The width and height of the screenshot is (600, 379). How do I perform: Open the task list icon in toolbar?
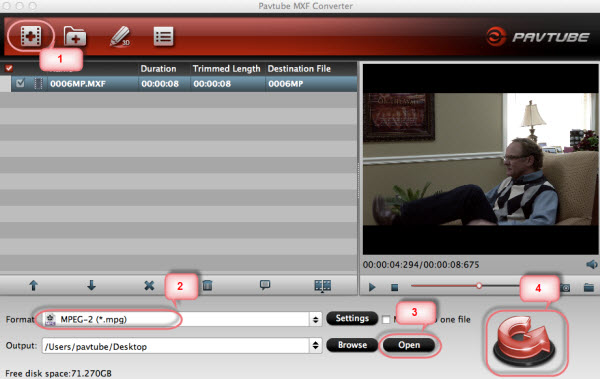163,36
